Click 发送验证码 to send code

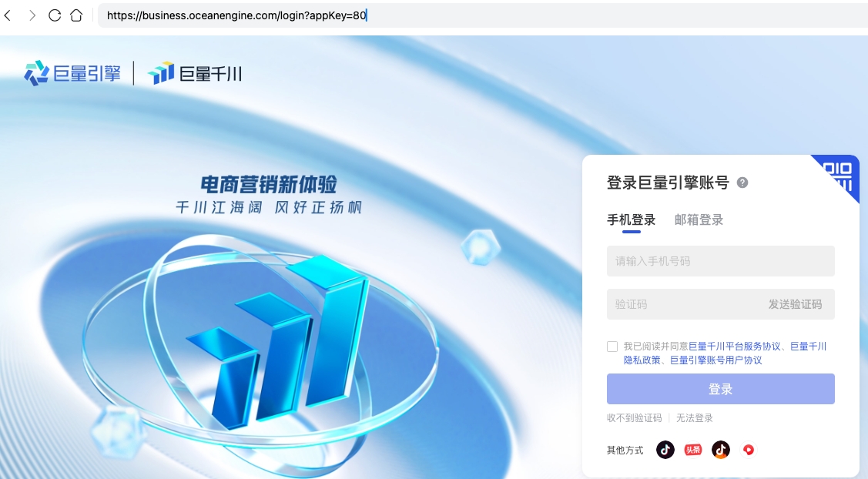point(795,304)
